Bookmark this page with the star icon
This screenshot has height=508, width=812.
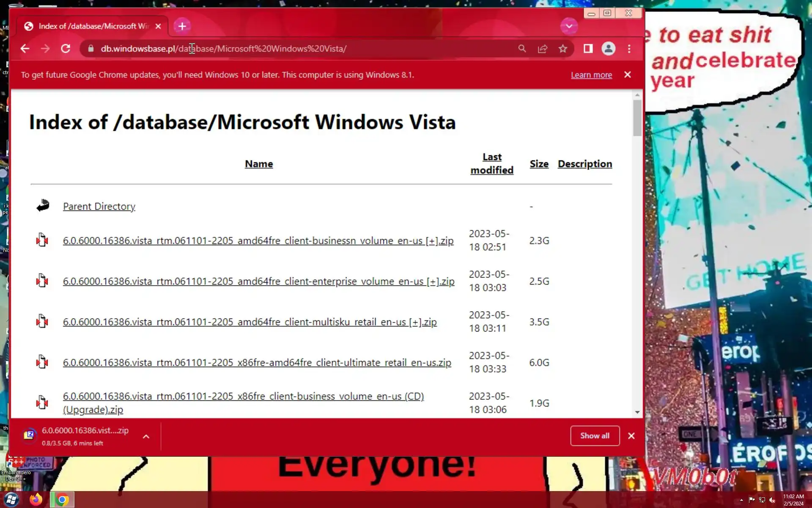[x=562, y=49]
